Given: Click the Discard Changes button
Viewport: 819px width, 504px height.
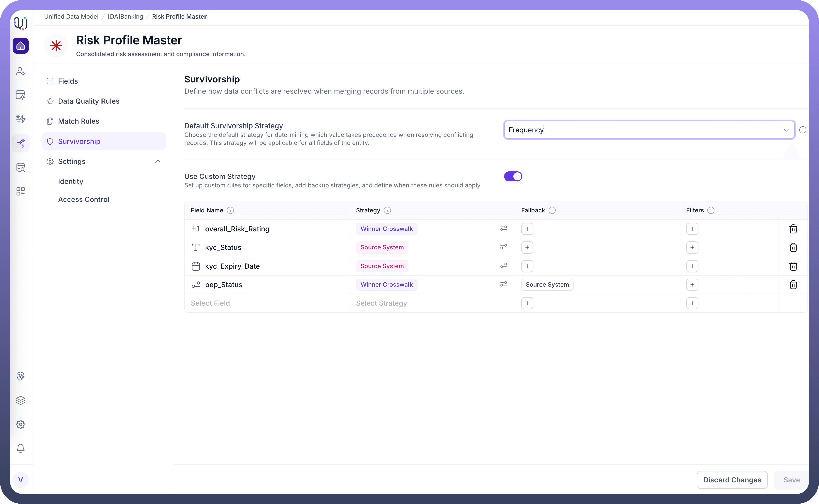Looking at the screenshot, I should click(x=732, y=480).
